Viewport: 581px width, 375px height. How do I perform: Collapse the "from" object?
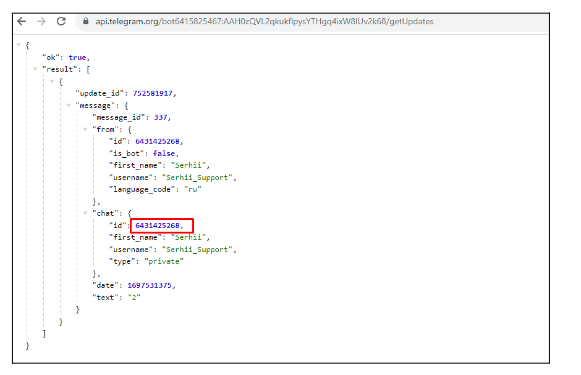[x=85, y=129]
